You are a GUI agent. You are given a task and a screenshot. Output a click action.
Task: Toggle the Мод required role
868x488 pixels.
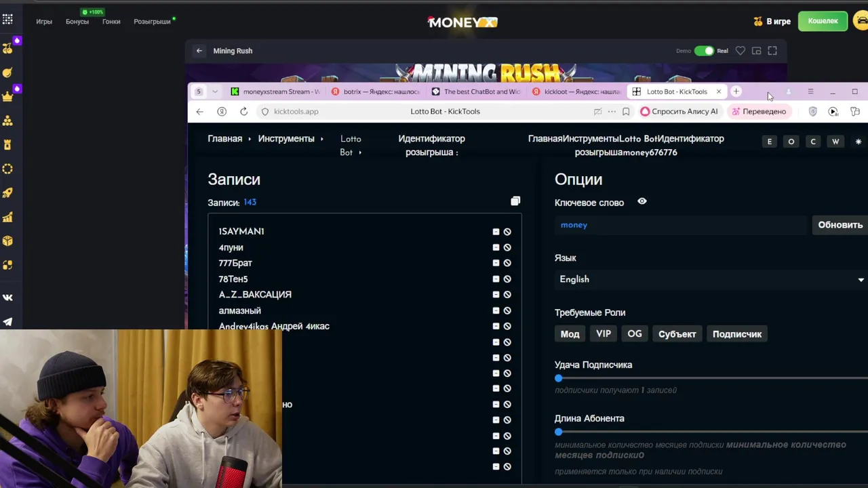(x=570, y=334)
